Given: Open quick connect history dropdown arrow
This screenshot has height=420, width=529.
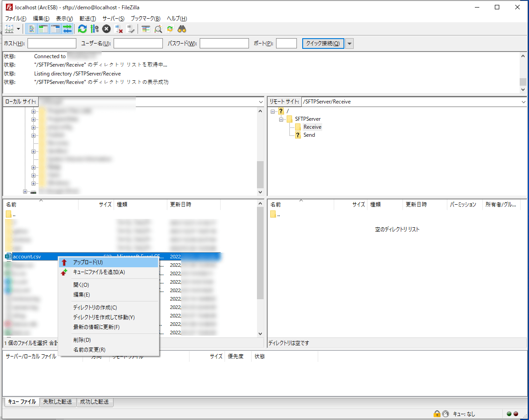Looking at the screenshot, I should pos(350,44).
